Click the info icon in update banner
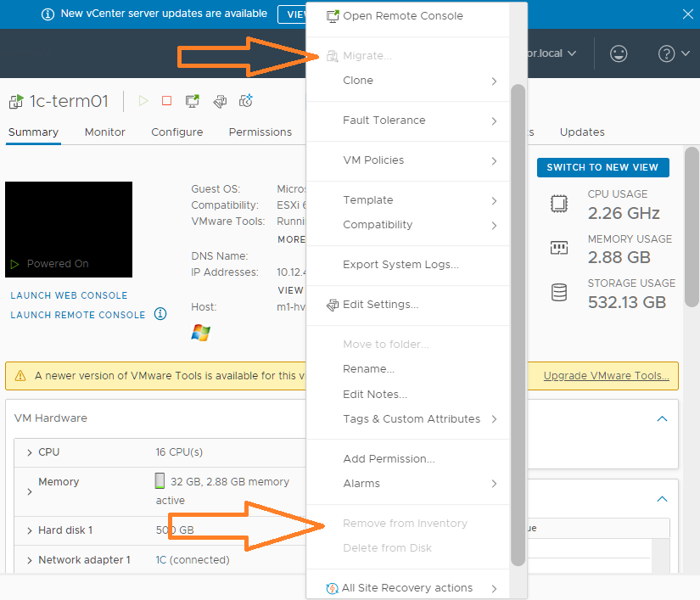The width and height of the screenshot is (700, 600). [x=48, y=14]
